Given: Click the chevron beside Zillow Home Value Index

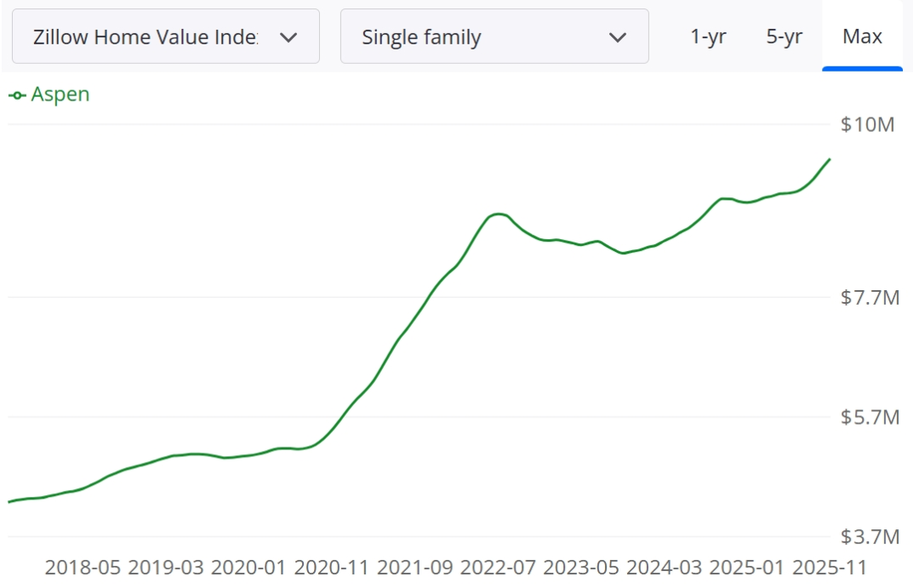Looking at the screenshot, I should [x=288, y=37].
